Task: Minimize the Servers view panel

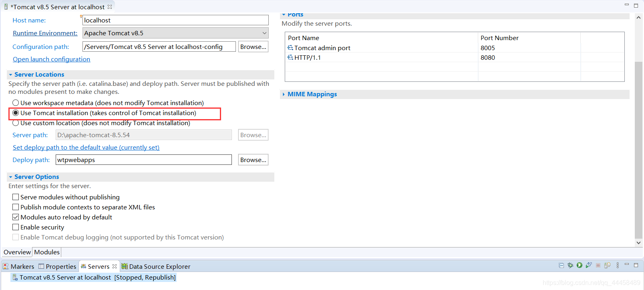Action: point(627,265)
